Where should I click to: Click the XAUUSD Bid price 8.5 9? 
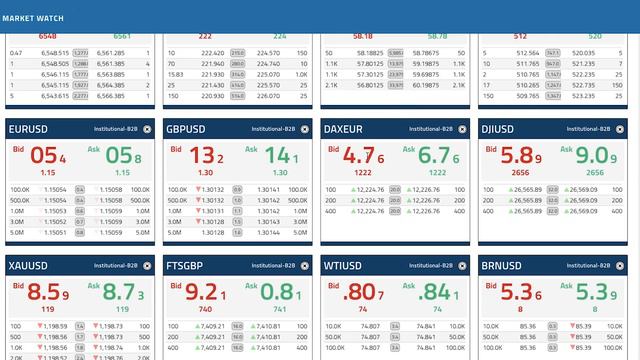tap(48, 292)
